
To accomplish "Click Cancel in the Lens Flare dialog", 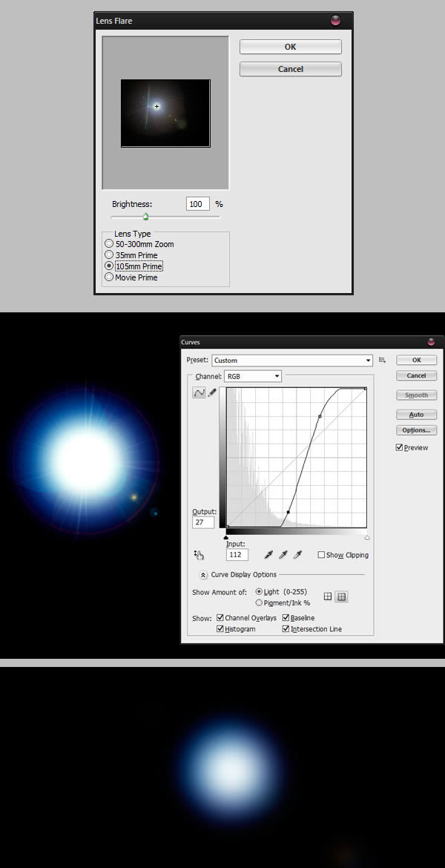I will coord(291,69).
